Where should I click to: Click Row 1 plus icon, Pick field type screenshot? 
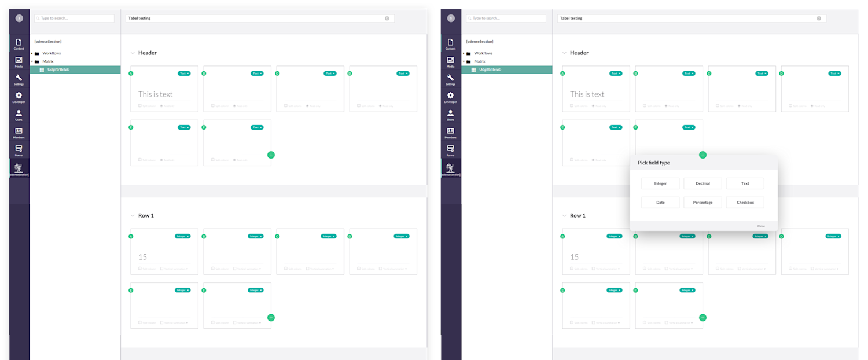[703, 317]
